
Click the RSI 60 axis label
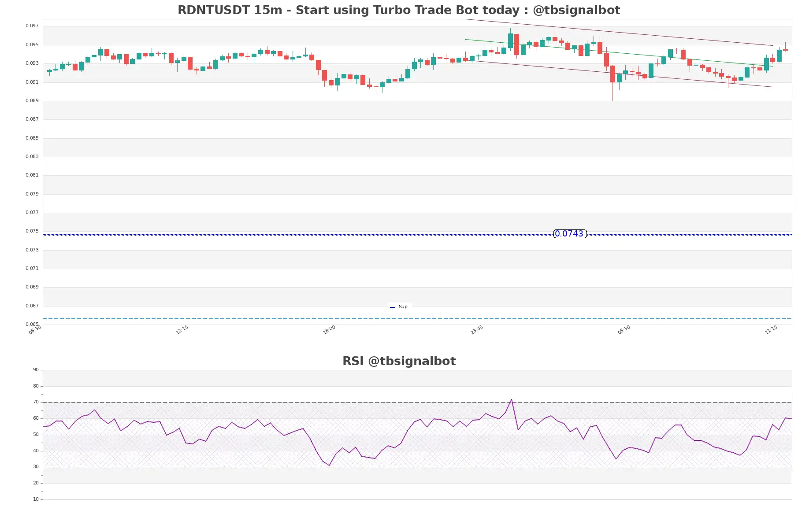[x=36, y=418]
